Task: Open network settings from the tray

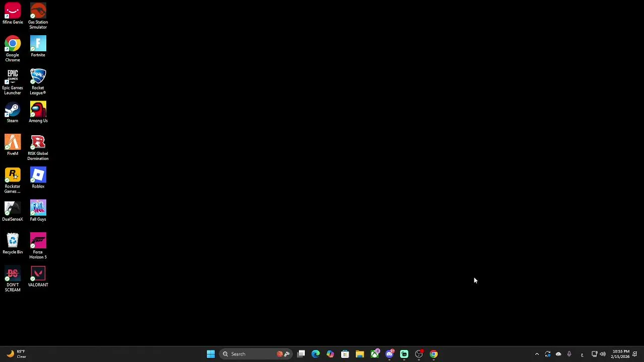Action: 594,354
